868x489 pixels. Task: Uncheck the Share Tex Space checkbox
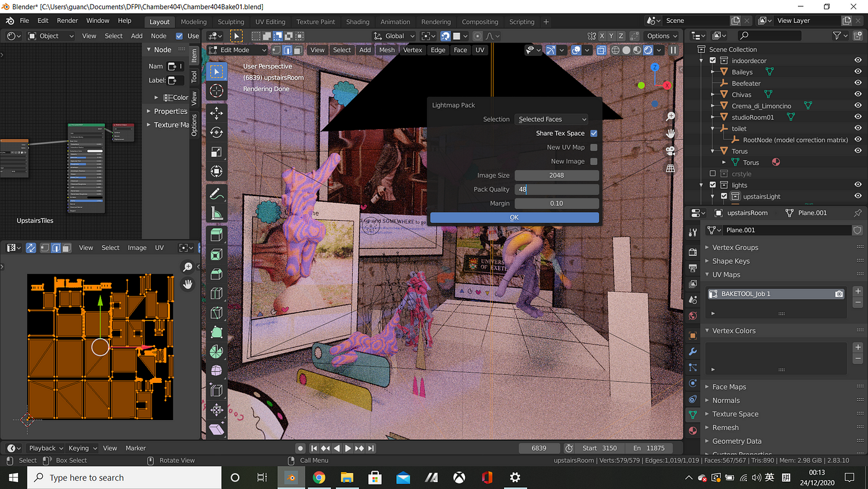(594, 133)
